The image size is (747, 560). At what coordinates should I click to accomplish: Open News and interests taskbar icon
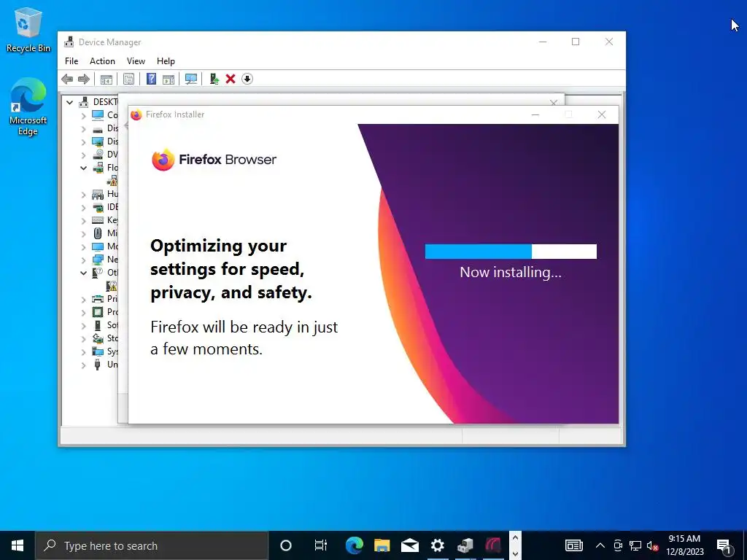tap(573, 545)
